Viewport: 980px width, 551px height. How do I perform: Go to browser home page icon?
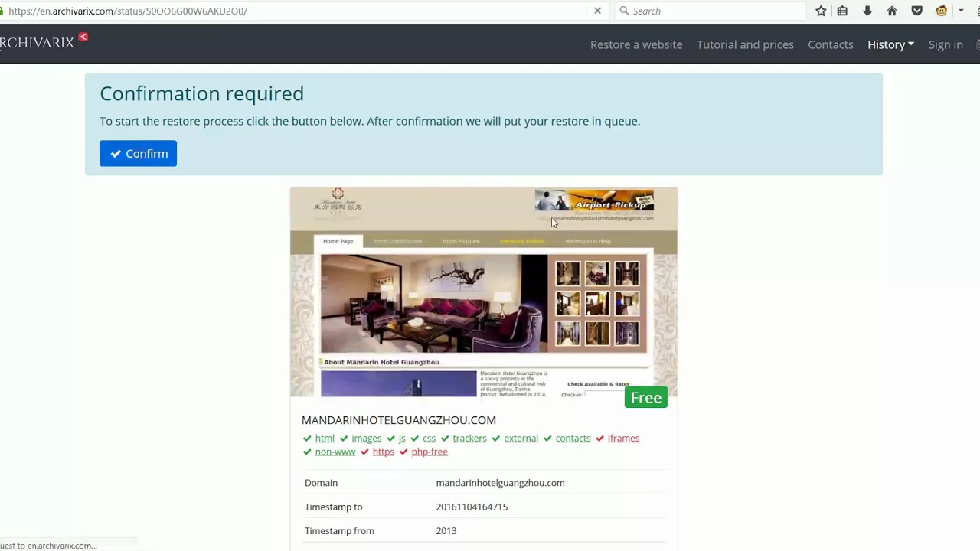point(892,11)
